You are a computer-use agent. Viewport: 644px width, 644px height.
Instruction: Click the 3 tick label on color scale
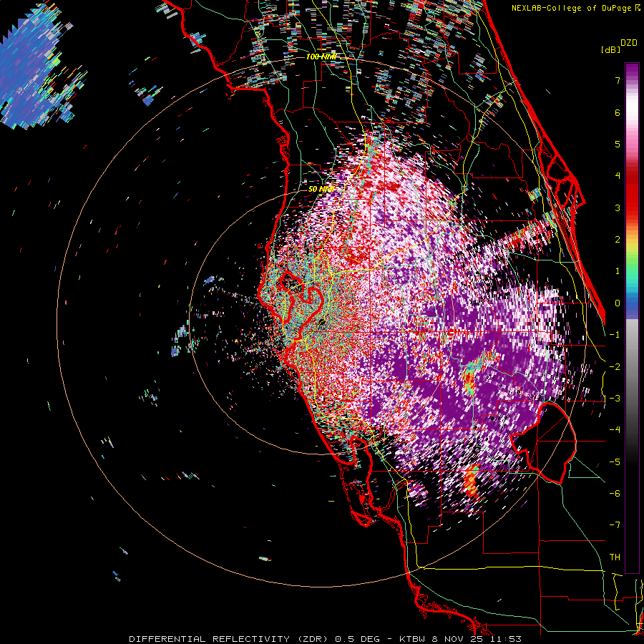[x=618, y=208]
